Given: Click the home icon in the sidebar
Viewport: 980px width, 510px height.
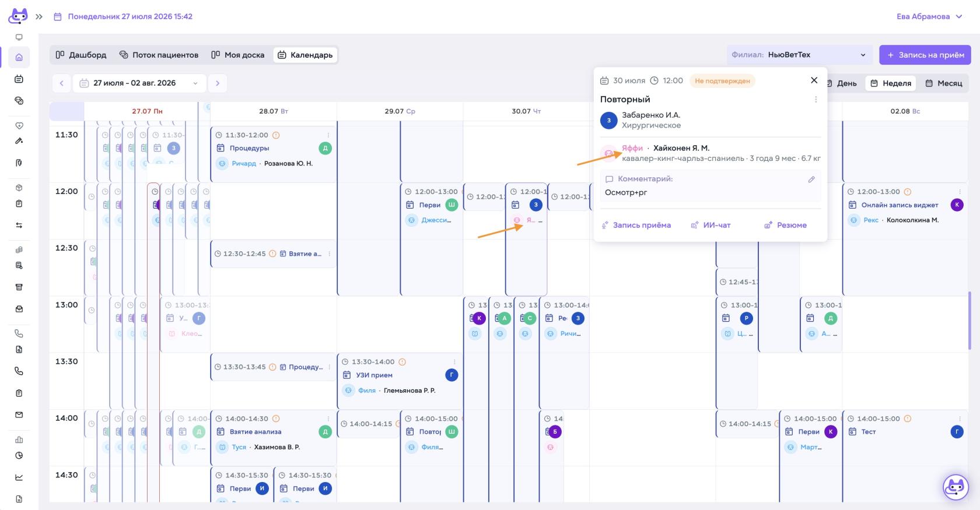Looking at the screenshot, I should (x=19, y=57).
